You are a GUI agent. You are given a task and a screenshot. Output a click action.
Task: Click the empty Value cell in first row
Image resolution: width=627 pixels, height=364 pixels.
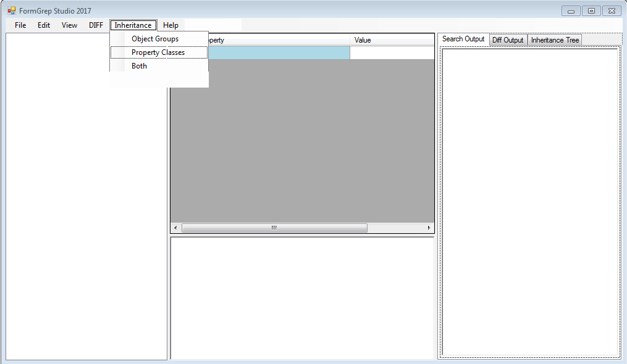pyautogui.click(x=392, y=52)
